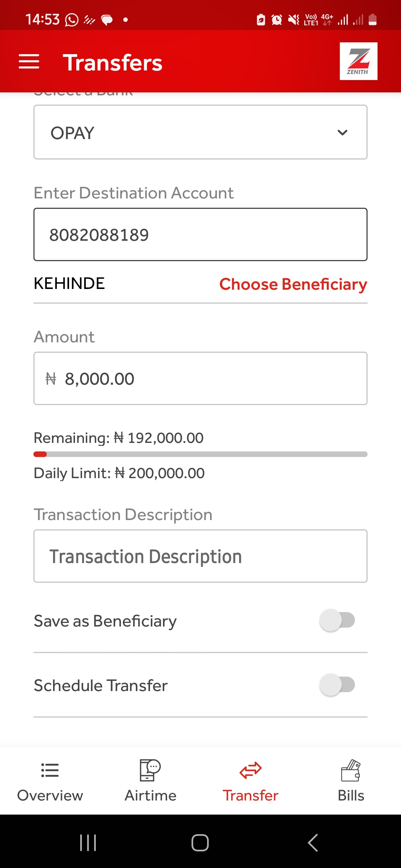Image resolution: width=401 pixels, height=868 pixels.
Task: Tap Choose Beneficiary link
Action: click(293, 284)
